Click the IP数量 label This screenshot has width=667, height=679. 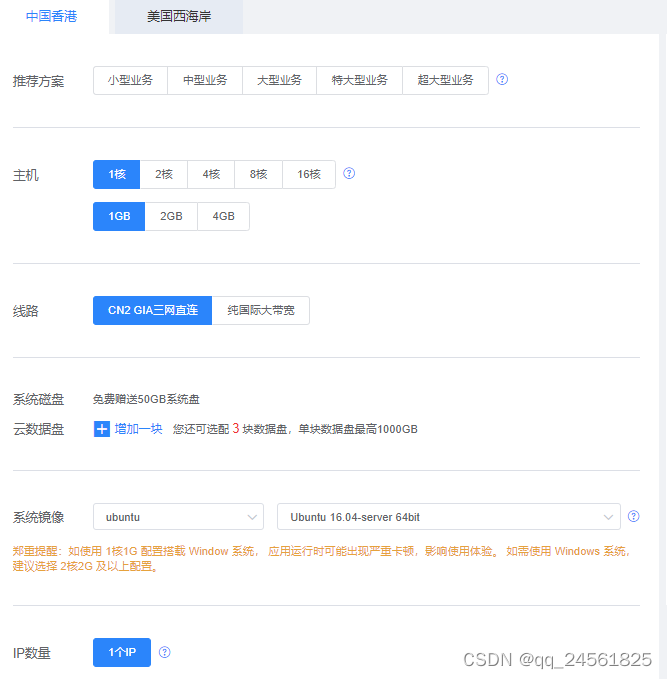[32, 653]
